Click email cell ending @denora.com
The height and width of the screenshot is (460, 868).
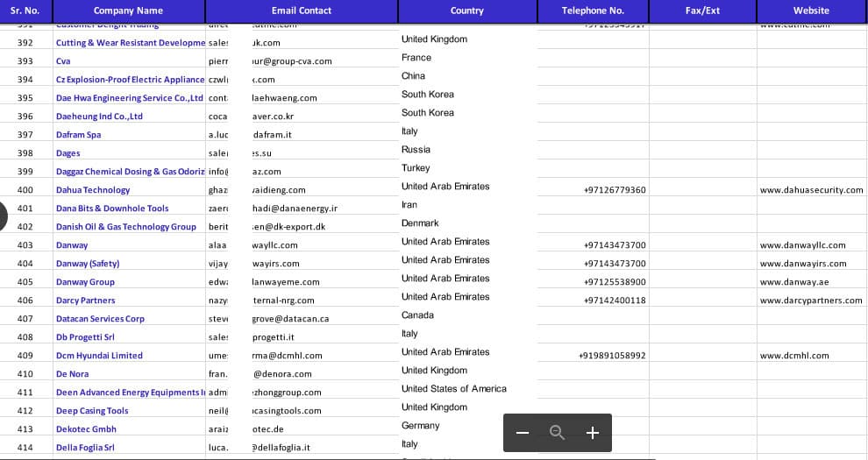(x=282, y=374)
